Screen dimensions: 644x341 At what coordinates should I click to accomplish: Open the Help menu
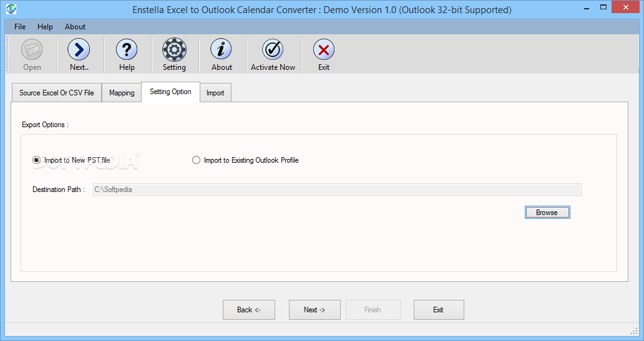click(45, 27)
